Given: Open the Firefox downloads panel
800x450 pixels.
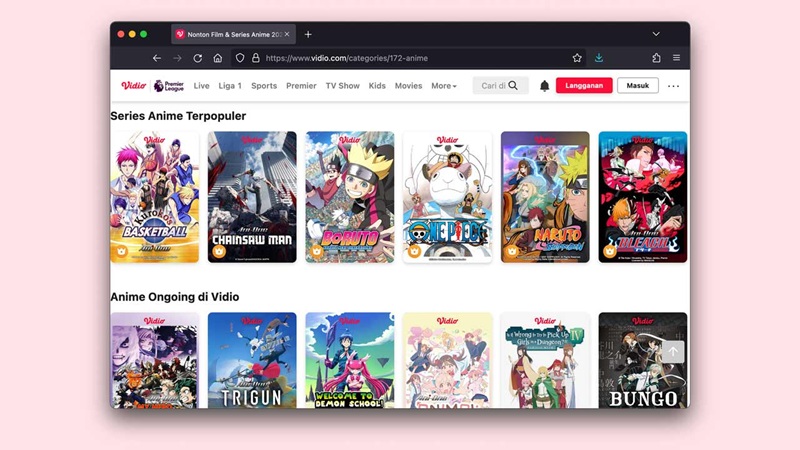Looking at the screenshot, I should (x=600, y=58).
